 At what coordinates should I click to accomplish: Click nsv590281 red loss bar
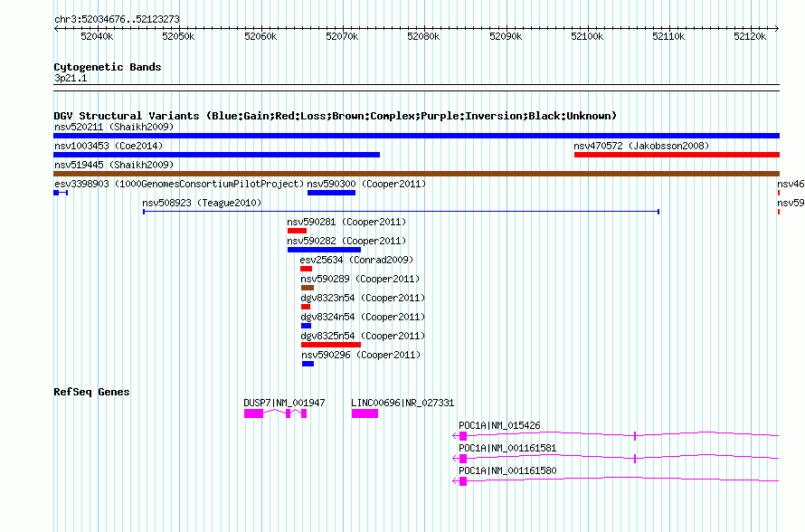coord(297,231)
